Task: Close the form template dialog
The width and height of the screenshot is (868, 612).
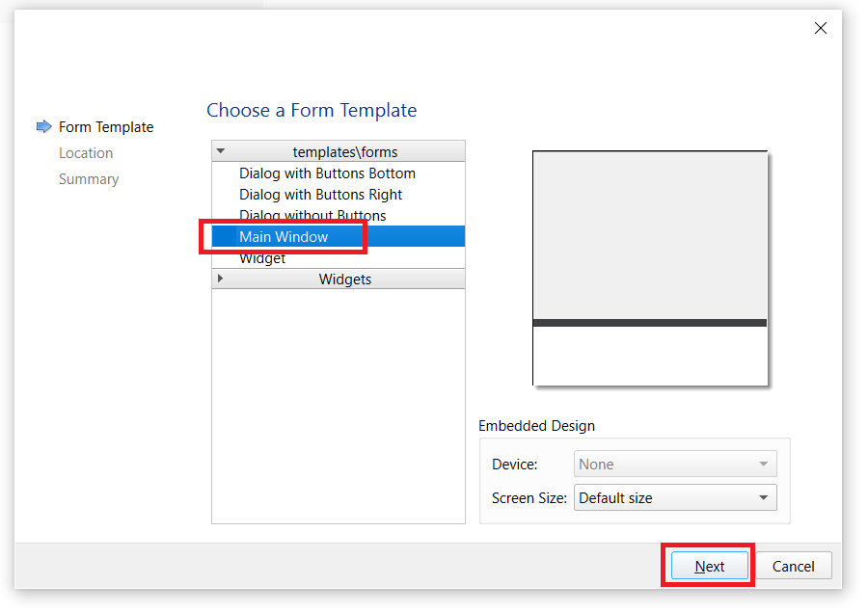Action: 820,29
